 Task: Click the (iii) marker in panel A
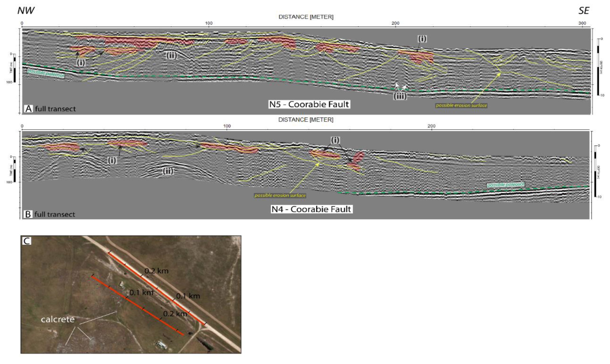[400, 96]
